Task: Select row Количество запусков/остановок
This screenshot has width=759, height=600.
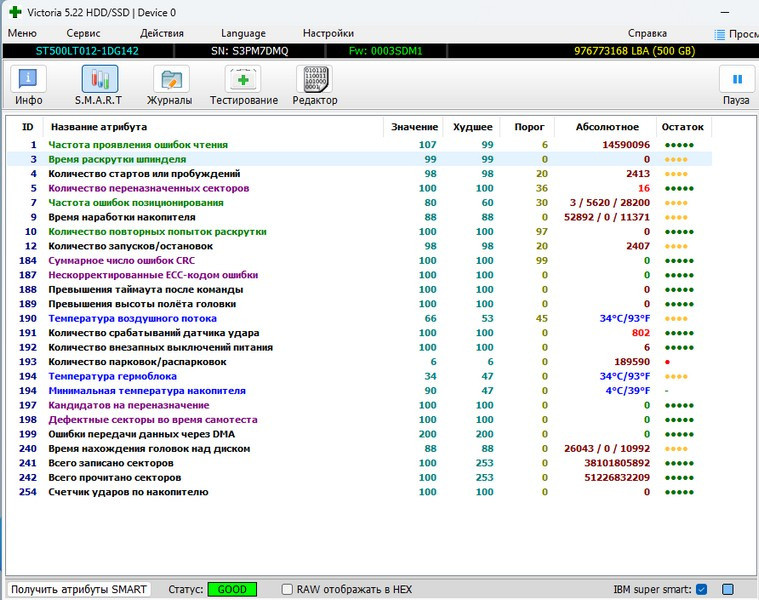Action: (x=359, y=246)
